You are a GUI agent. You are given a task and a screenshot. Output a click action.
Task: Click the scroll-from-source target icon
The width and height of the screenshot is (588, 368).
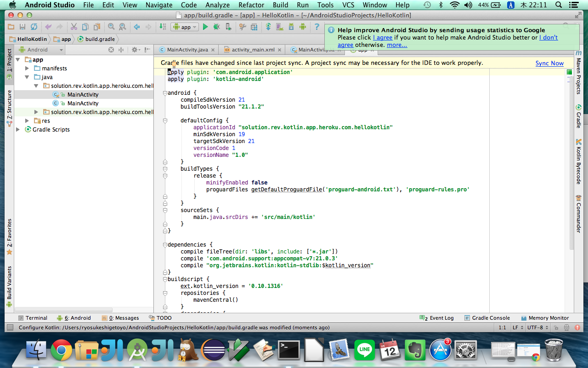pos(111,50)
